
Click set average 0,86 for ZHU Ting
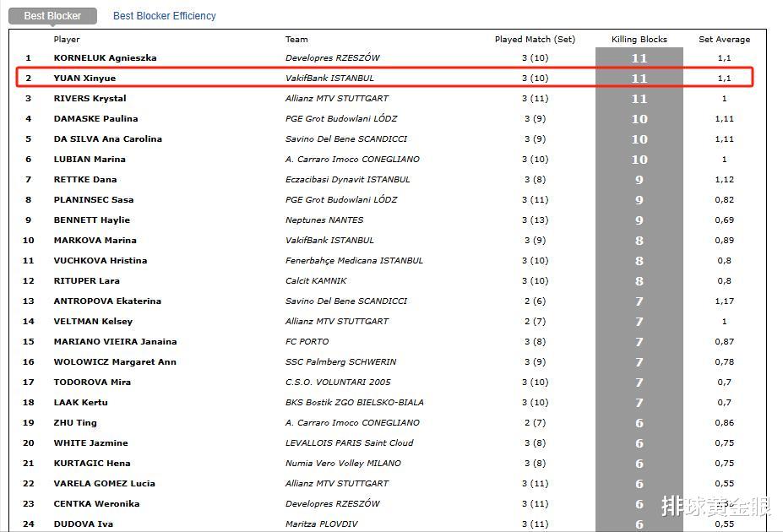[x=724, y=423]
